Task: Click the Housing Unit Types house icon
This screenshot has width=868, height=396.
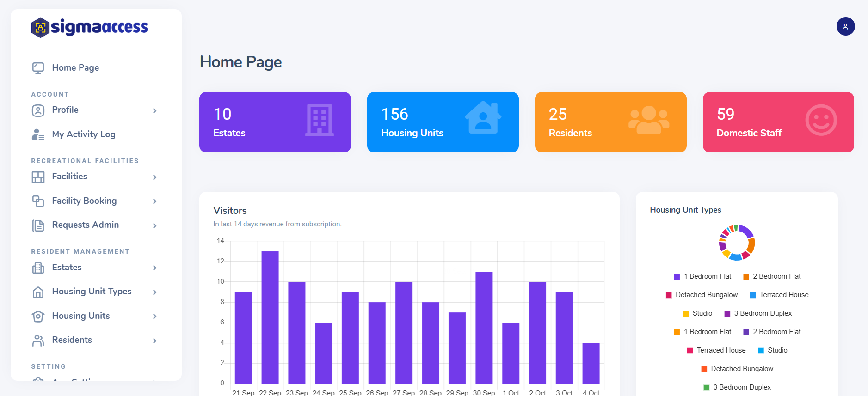Action: click(38, 292)
